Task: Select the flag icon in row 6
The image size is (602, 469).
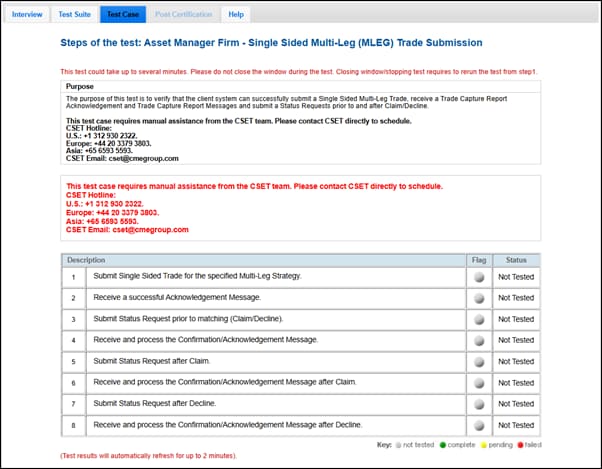Action: click(479, 383)
